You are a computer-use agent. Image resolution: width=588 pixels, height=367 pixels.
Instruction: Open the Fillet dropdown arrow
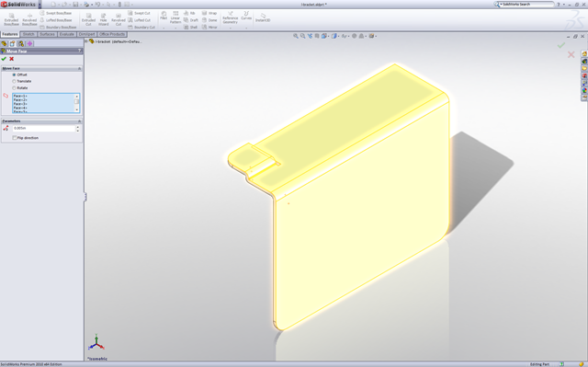[x=164, y=28]
